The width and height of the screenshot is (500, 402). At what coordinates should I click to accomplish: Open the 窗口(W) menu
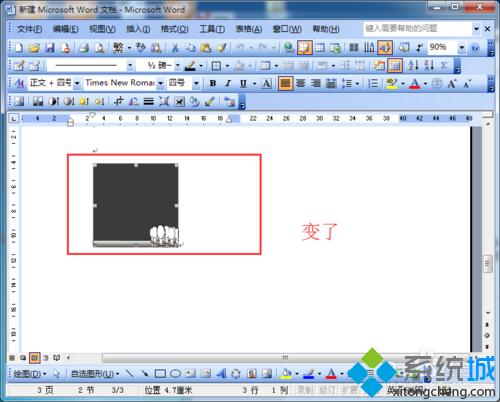click(x=287, y=29)
